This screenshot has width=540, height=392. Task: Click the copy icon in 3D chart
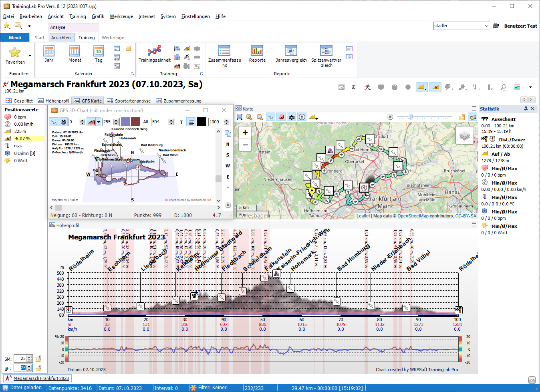click(228, 133)
